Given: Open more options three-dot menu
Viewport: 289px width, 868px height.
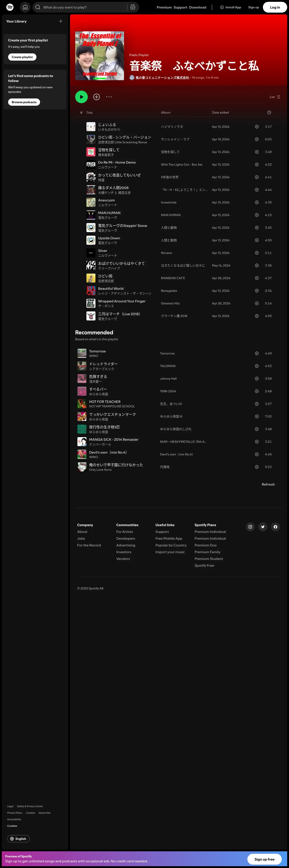Looking at the screenshot, I should (x=109, y=97).
